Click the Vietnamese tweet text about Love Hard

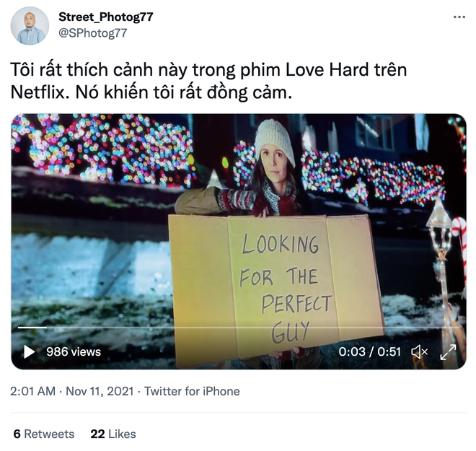coord(208,81)
